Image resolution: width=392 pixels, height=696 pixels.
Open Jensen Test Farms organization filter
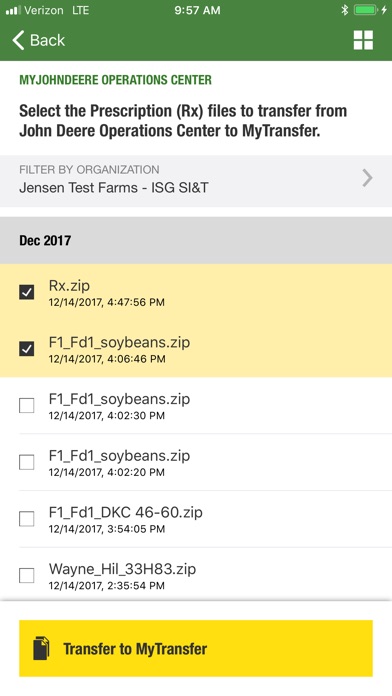click(x=196, y=181)
